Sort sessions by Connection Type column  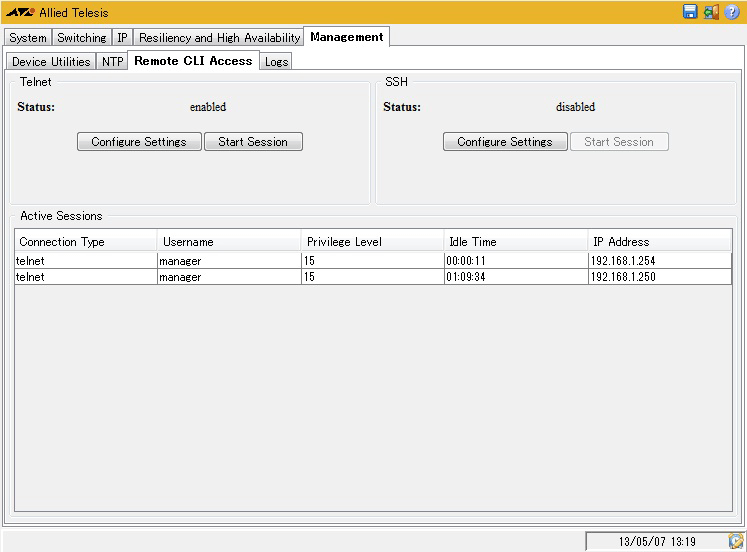86,242
